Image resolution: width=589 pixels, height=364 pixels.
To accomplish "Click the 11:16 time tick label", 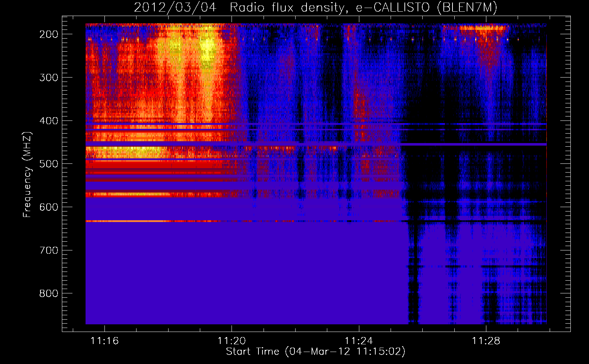I will coord(104,341).
